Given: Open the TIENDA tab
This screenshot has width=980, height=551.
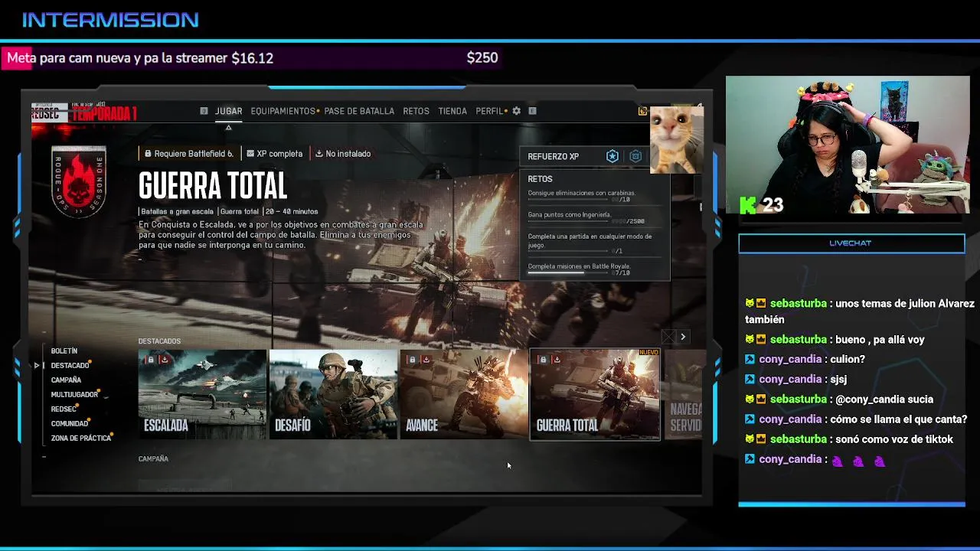Looking at the screenshot, I should pos(452,111).
